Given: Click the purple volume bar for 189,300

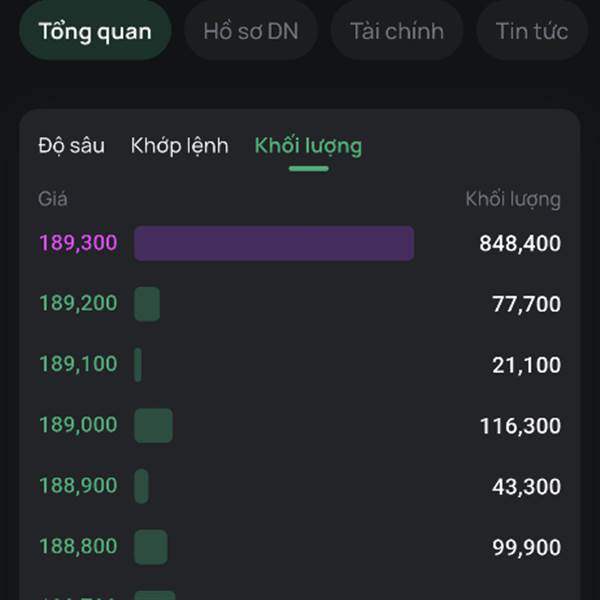Looking at the screenshot, I should click(x=274, y=243).
